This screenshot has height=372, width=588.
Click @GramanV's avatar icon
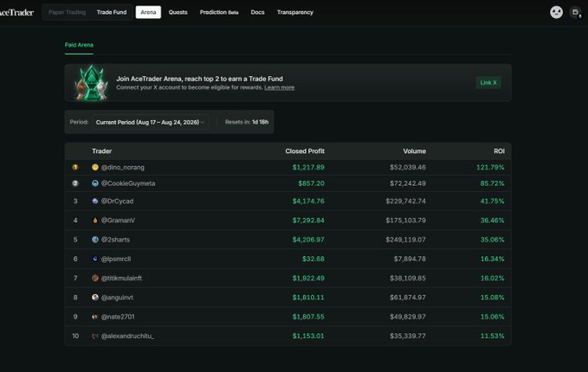pos(95,221)
